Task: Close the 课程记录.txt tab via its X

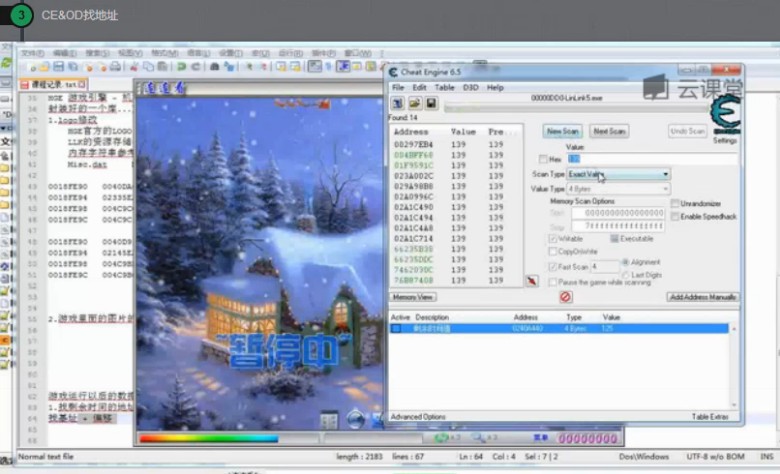Action: [82, 85]
